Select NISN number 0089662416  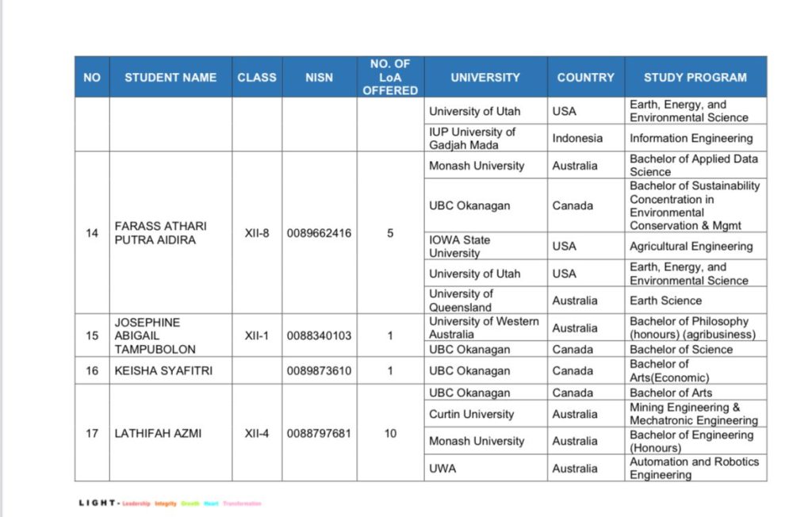[319, 233]
